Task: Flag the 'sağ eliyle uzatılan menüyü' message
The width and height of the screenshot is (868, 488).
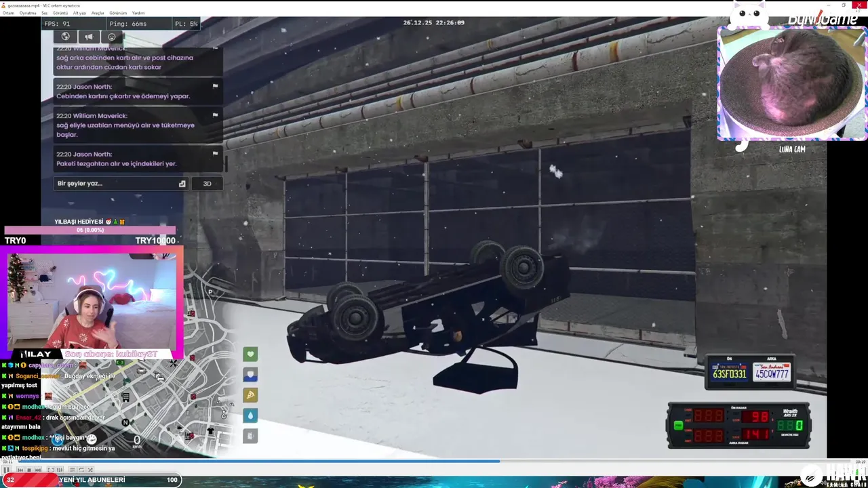Action: (216, 116)
